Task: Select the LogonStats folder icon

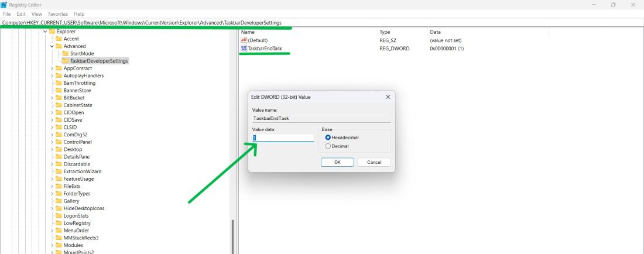Action: coord(59,216)
